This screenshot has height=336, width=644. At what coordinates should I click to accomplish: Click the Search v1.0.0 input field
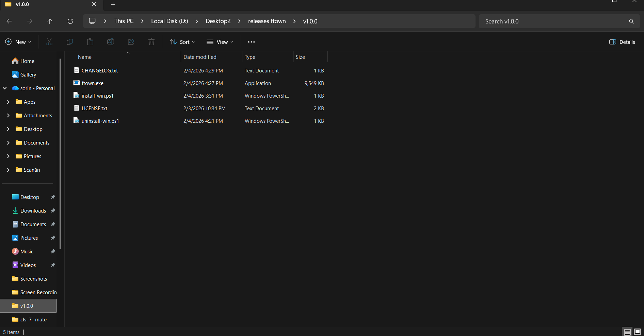pyautogui.click(x=555, y=21)
